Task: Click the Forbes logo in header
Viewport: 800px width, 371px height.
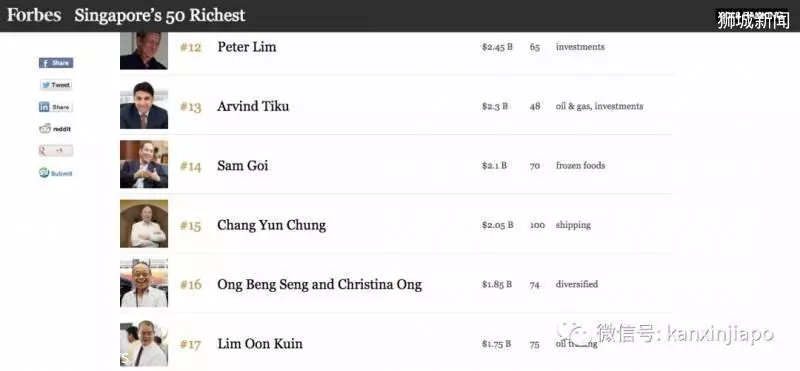Action: pyautogui.click(x=34, y=15)
